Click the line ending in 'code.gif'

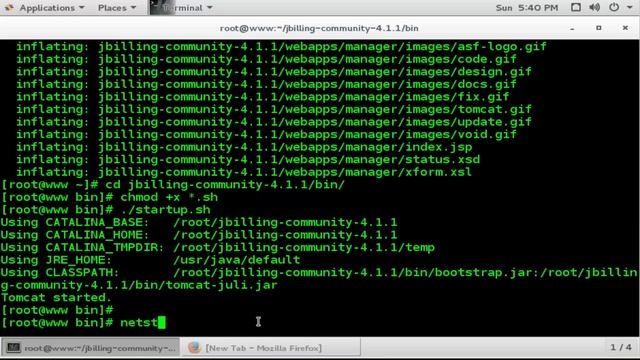(266, 59)
